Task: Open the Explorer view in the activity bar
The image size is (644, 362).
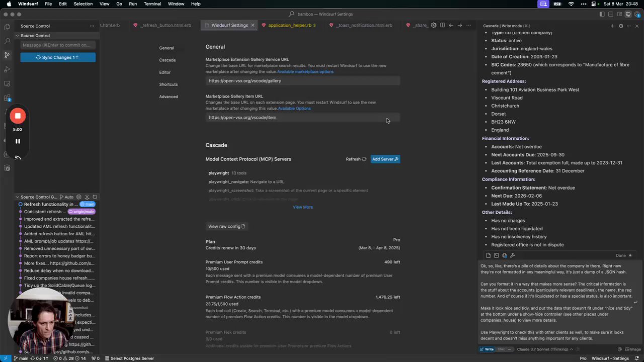Action: point(7,27)
